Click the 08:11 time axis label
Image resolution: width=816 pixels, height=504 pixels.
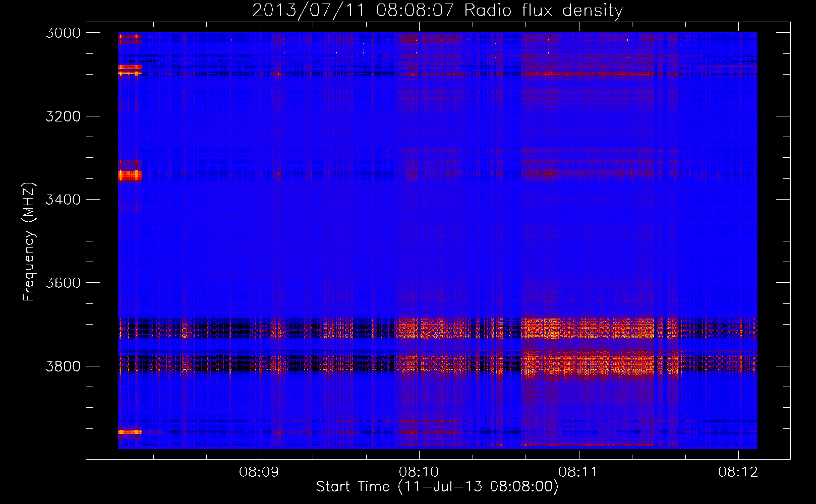pyautogui.click(x=578, y=472)
